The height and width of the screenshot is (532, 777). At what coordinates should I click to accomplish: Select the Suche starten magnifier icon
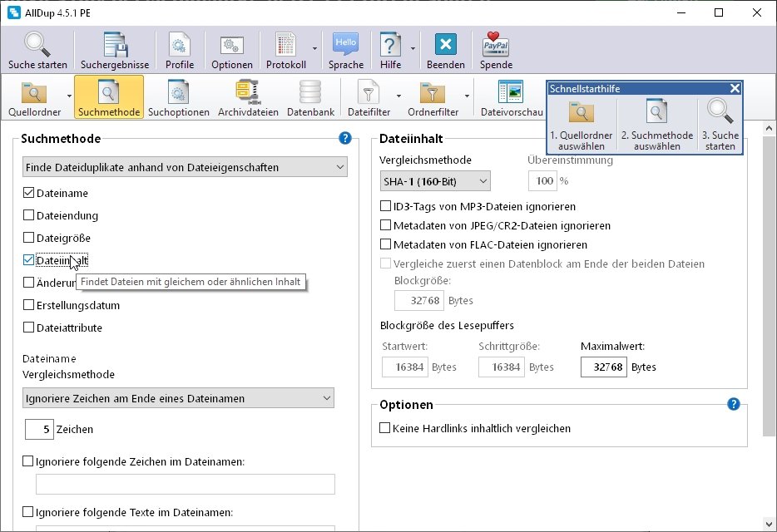[34, 46]
